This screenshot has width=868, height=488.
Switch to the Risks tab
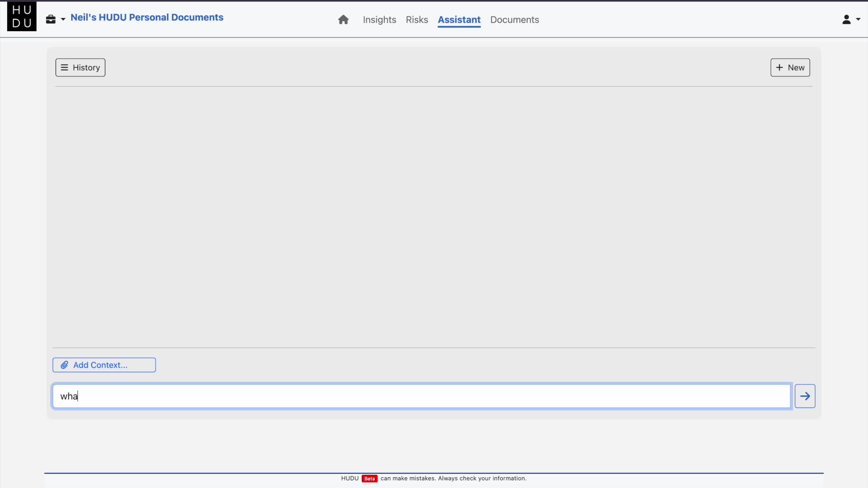[x=416, y=19]
